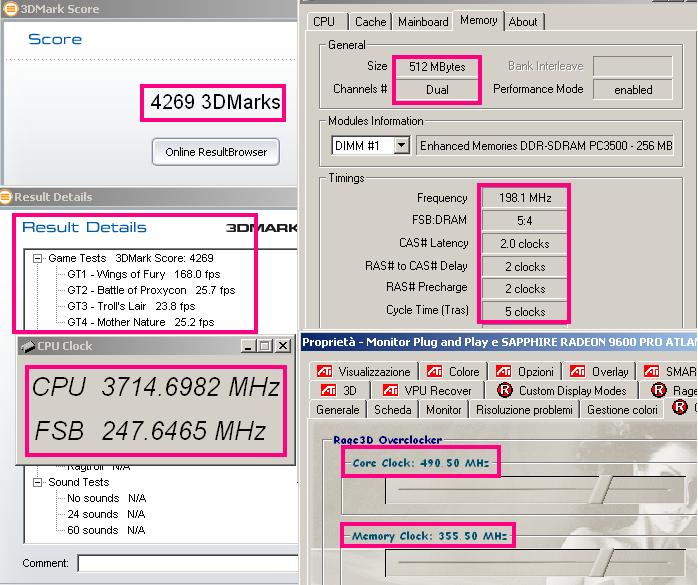Select GT2 - Battle of Proxycon result
This screenshot has width=698, height=585.
[x=151, y=290]
